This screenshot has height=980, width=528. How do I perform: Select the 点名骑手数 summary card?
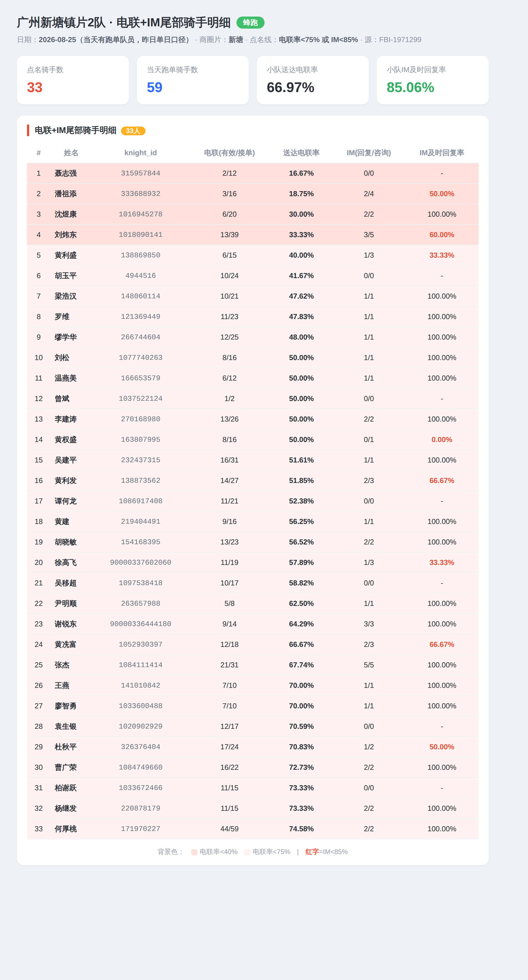[73, 80]
